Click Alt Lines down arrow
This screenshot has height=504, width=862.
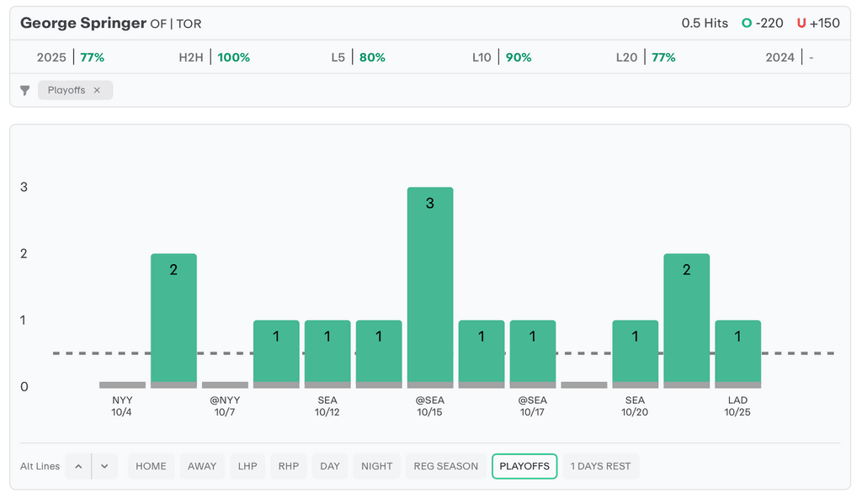click(x=104, y=466)
